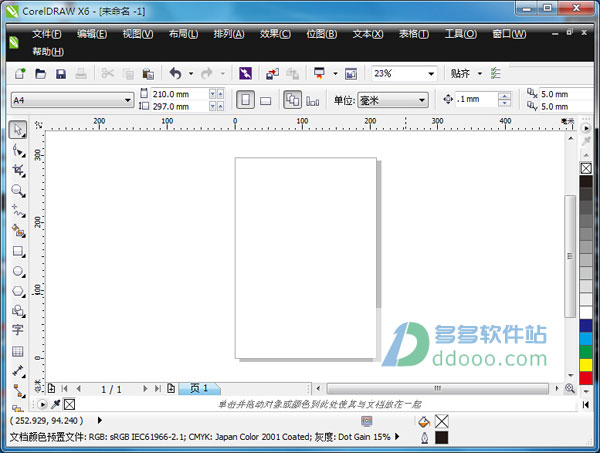Image resolution: width=600 pixels, height=453 pixels.
Task: Open the 帮助(H) menu
Action: (48, 52)
